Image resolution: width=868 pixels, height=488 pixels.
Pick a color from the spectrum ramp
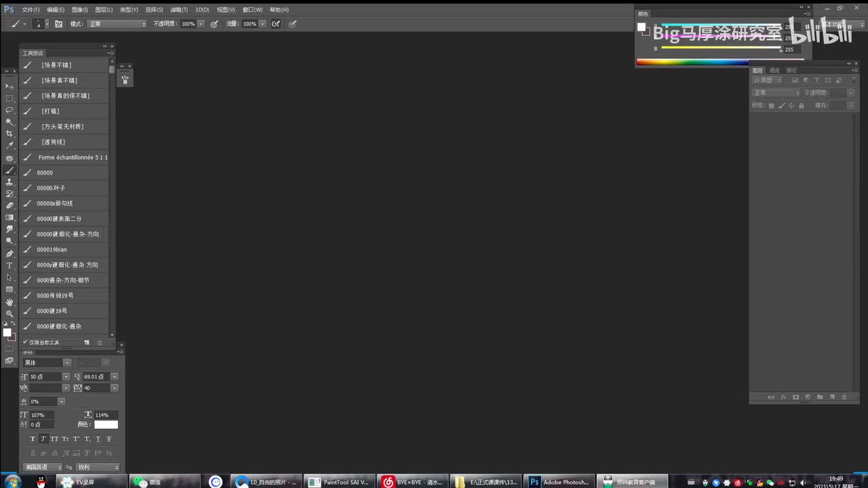click(x=692, y=62)
